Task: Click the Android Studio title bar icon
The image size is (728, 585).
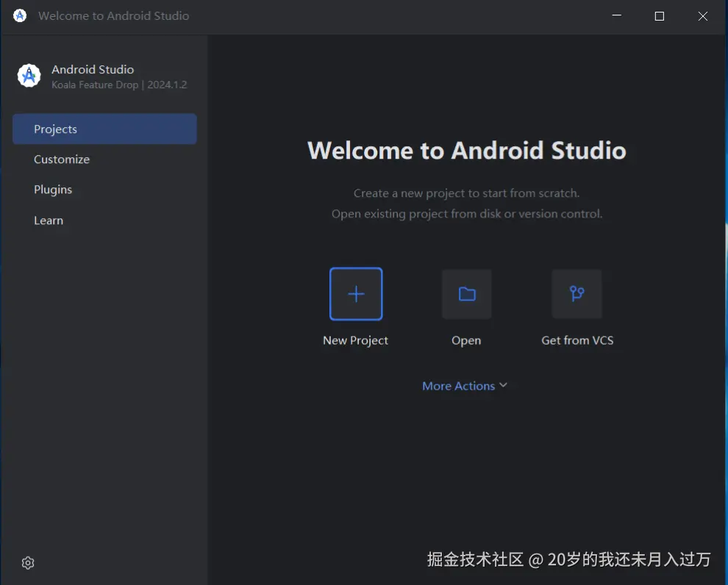Action: coord(20,15)
